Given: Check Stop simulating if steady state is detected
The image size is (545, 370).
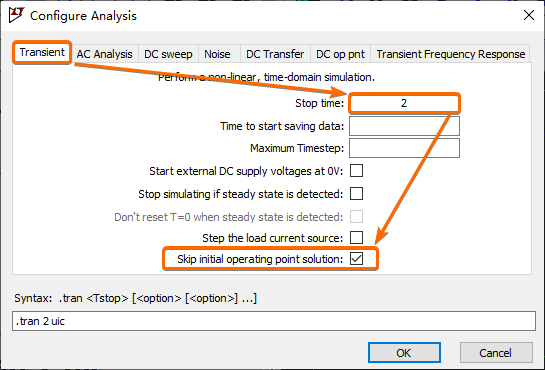Looking at the screenshot, I should tap(357, 194).
